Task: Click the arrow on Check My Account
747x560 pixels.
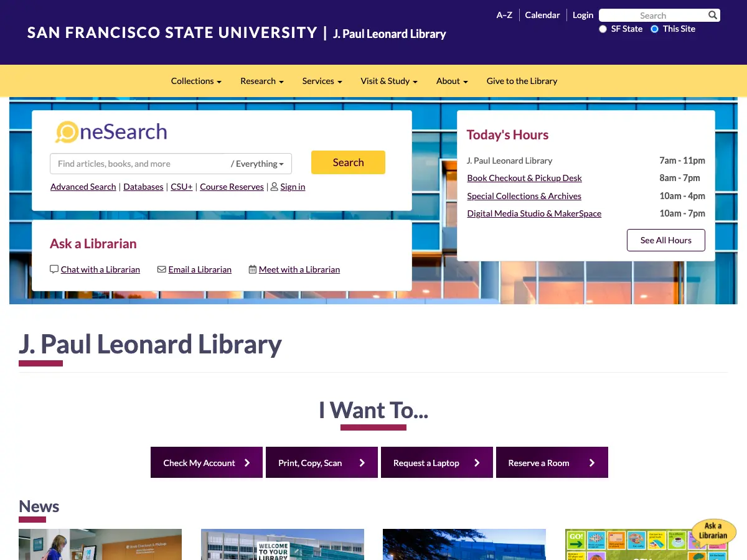Action: click(247, 463)
